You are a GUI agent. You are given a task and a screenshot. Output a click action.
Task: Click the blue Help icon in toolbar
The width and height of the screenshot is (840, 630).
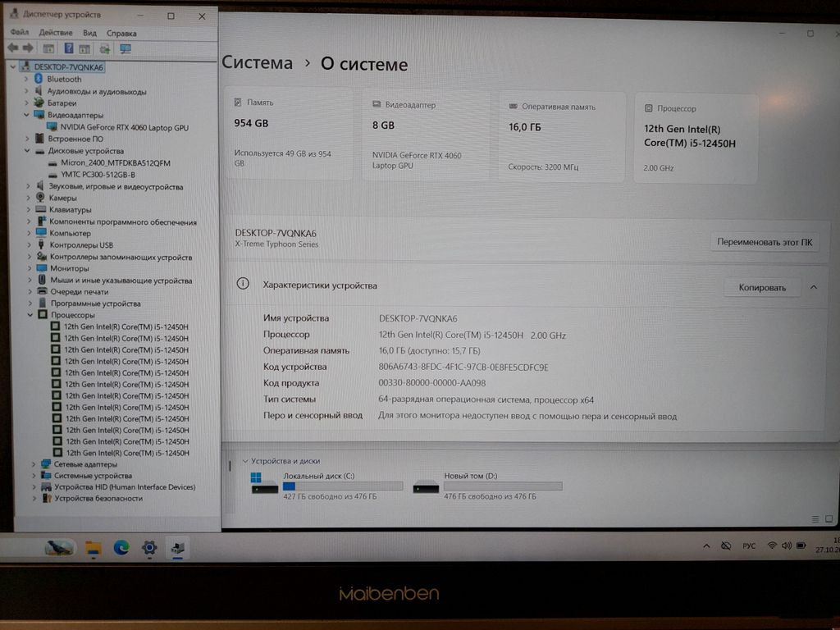69,48
